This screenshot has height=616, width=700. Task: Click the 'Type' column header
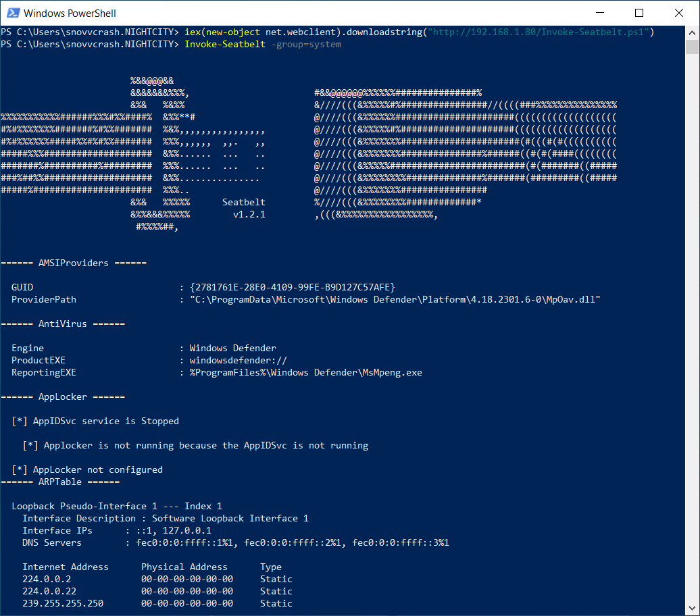click(x=271, y=567)
